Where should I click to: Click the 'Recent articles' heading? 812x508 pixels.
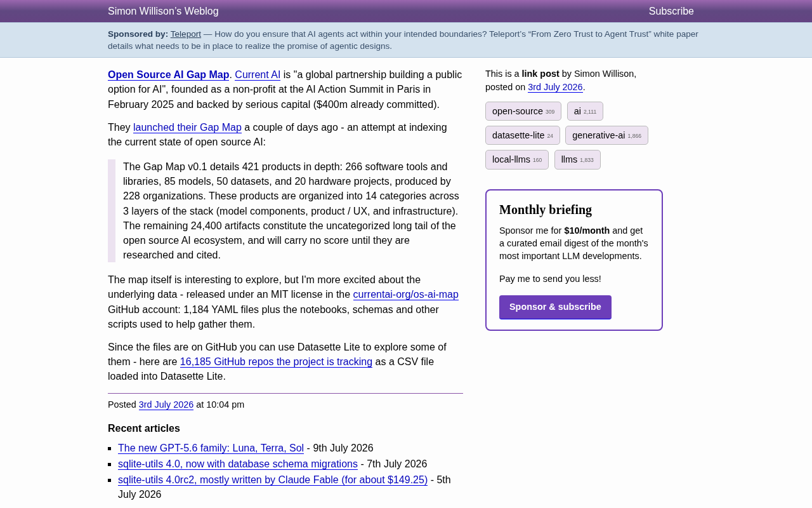144,429
